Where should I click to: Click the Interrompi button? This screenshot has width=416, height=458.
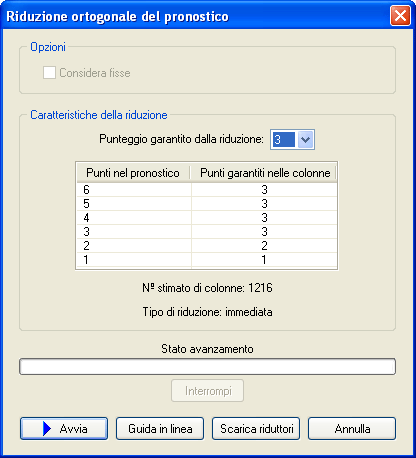[207, 391]
